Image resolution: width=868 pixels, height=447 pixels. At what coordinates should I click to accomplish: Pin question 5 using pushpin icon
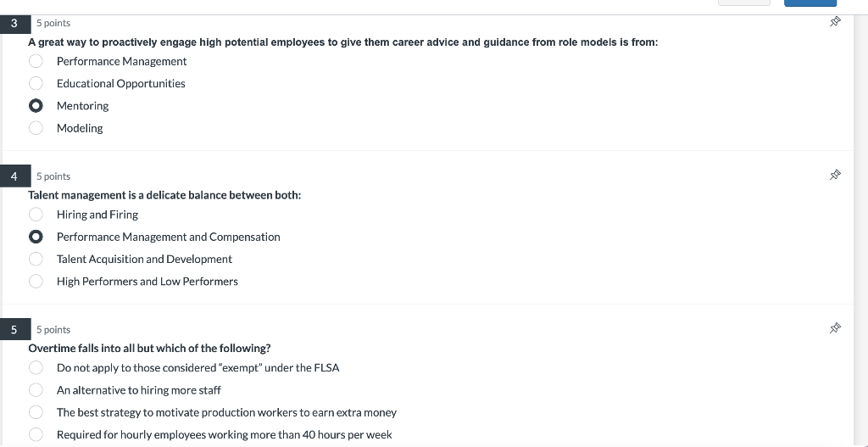click(835, 328)
